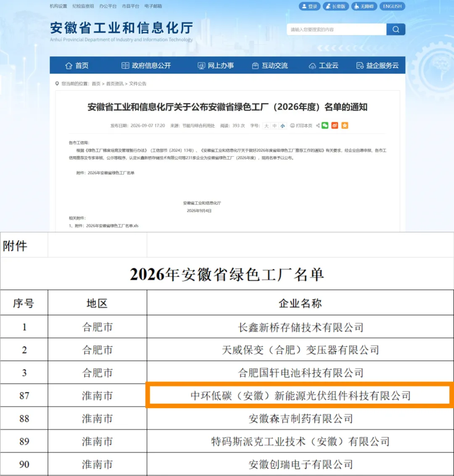Click the 安徽省工业和信息化厅 site logo title
The width and height of the screenshot is (454, 476).
(x=121, y=28)
